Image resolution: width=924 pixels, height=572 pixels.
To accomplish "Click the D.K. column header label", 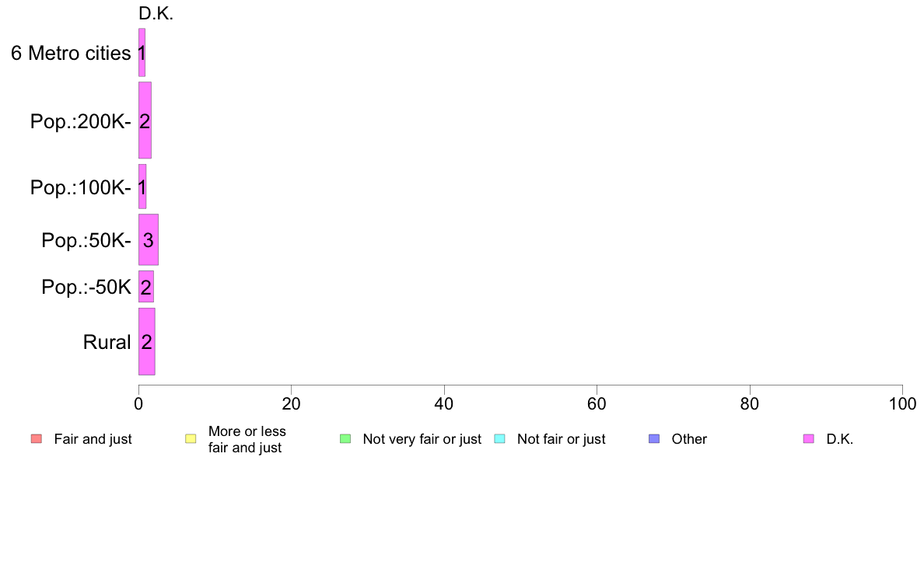I will tap(156, 13).
